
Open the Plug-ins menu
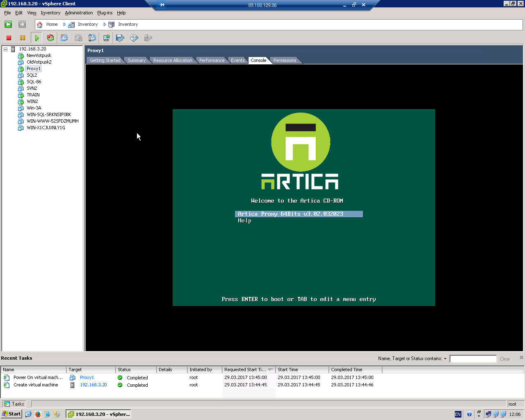pyautogui.click(x=105, y=13)
